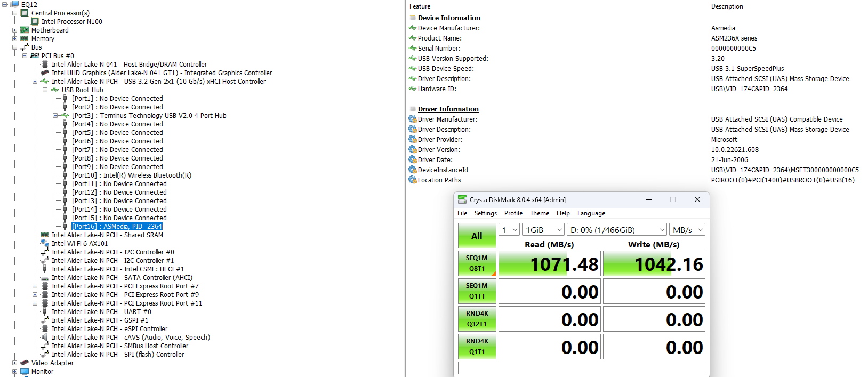This screenshot has height=377, width=868.
Task: Click the EQ12 computer icon
Action: [14, 4]
